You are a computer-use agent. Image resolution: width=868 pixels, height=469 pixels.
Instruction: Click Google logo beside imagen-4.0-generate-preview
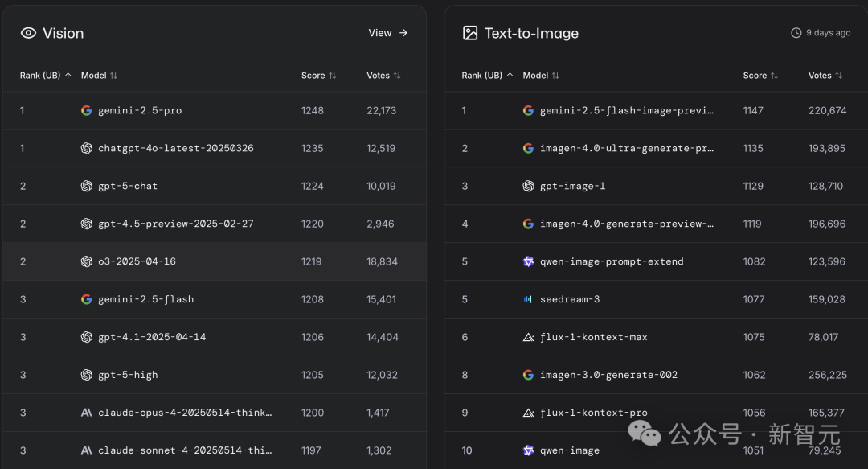point(528,224)
